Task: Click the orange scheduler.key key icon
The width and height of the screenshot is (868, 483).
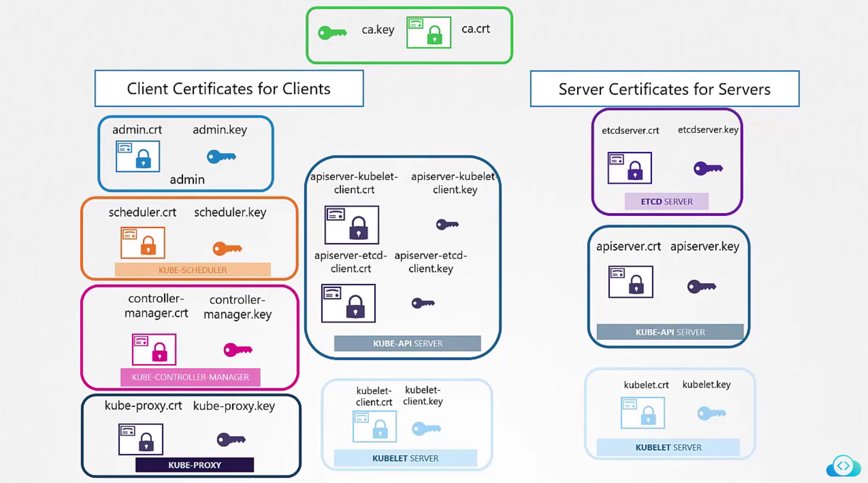Action: [227, 249]
